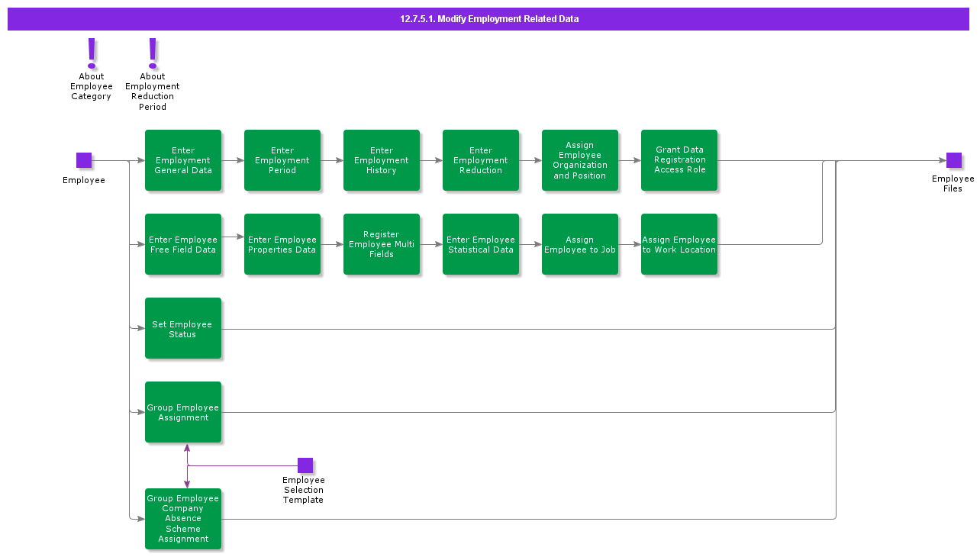The height and width of the screenshot is (557, 980).
Task: Open Enter Employment General Data step
Action: tap(183, 160)
